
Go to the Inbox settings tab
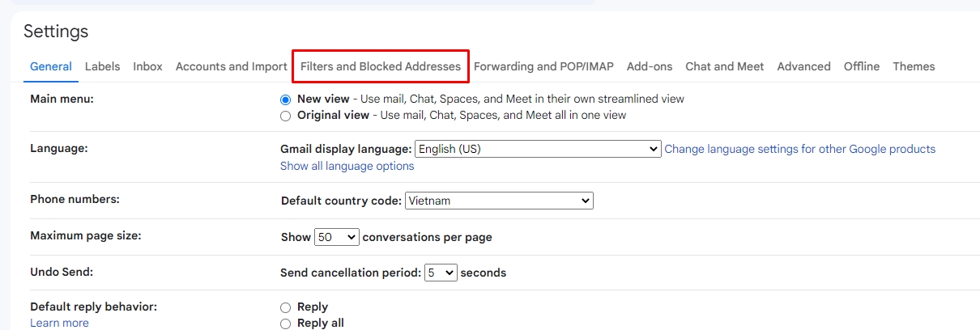[x=147, y=66]
